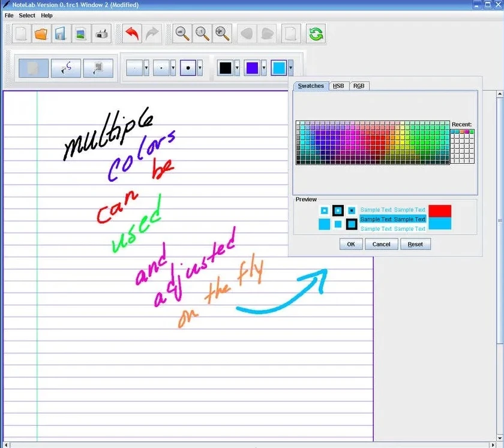Screen dimensions: 504x448
Task: Undo the last stroke with red arrow
Action: (132, 34)
